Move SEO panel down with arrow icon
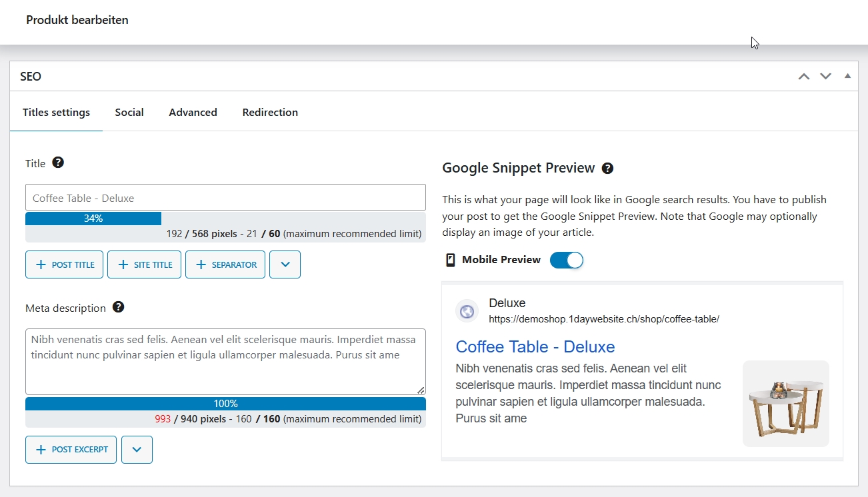This screenshot has height=497, width=868. 825,77
